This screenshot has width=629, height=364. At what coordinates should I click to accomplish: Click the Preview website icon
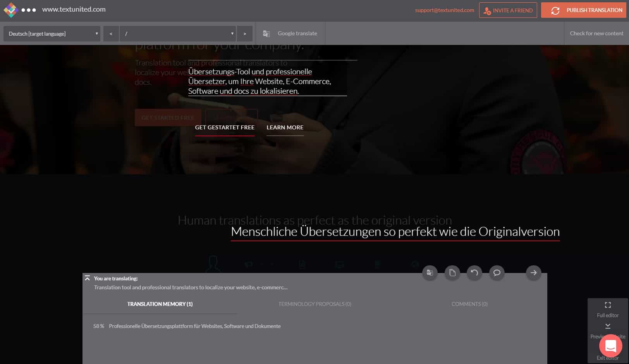[x=608, y=326]
